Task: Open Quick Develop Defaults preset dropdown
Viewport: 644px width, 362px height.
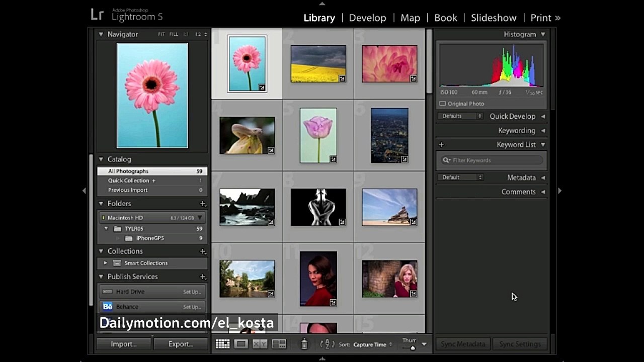Action: [460, 116]
